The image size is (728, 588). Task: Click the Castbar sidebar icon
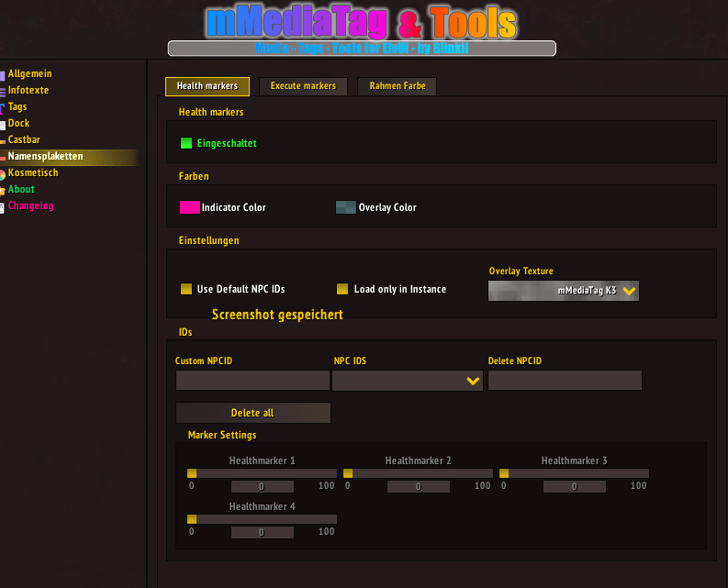coord(3,140)
